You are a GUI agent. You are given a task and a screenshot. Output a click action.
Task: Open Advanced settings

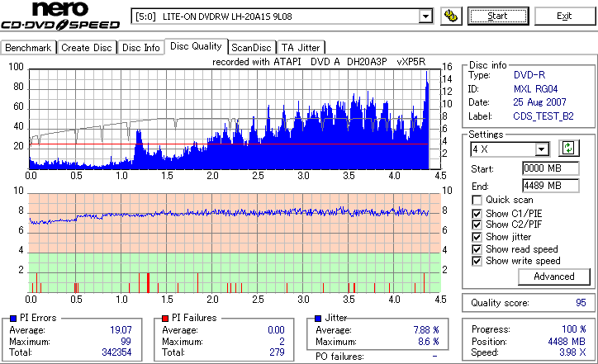click(553, 277)
